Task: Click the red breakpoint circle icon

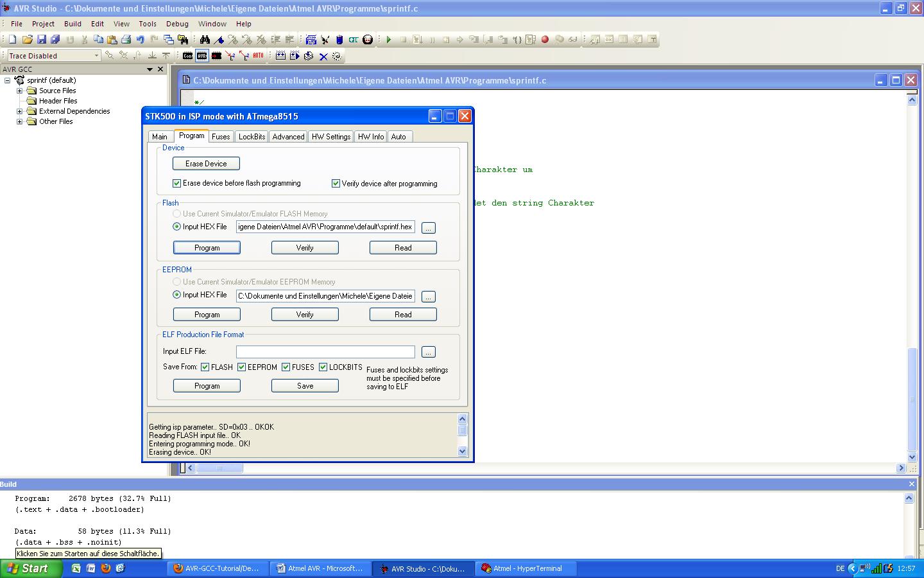Action: coord(545,39)
